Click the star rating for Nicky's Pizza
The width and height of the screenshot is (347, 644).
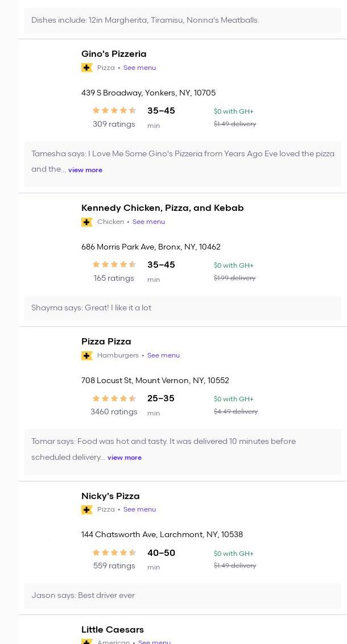coord(114,552)
